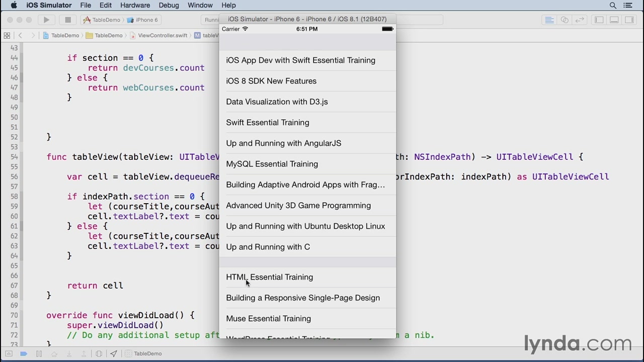
Task: Open Notification Center icon
Action: (628, 5)
